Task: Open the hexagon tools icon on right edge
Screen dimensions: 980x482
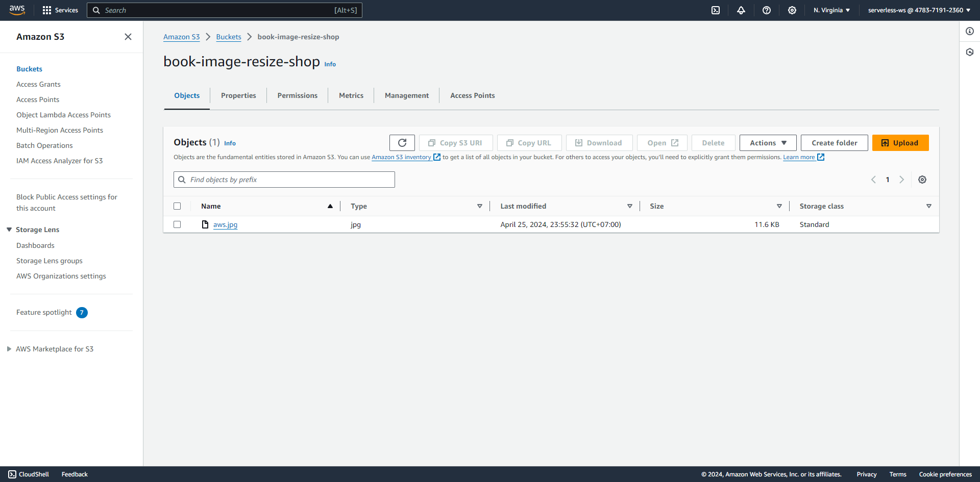Action: [x=970, y=52]
